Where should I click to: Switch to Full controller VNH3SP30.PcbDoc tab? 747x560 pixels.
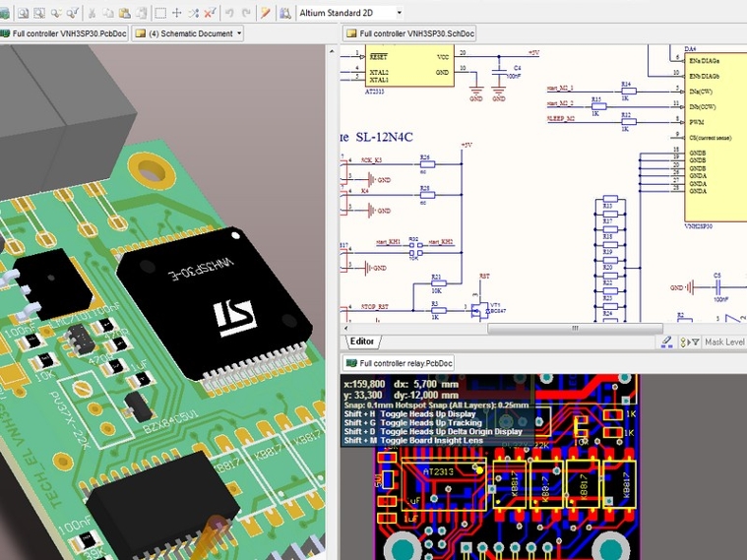(x=64, y=33)
